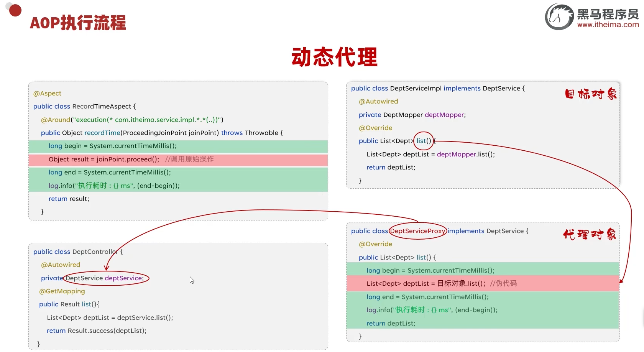The height and width of the screenshot is (352, 644).
Task: Click '@Override' in DeptServiceProxy
Action: point(375,244)
